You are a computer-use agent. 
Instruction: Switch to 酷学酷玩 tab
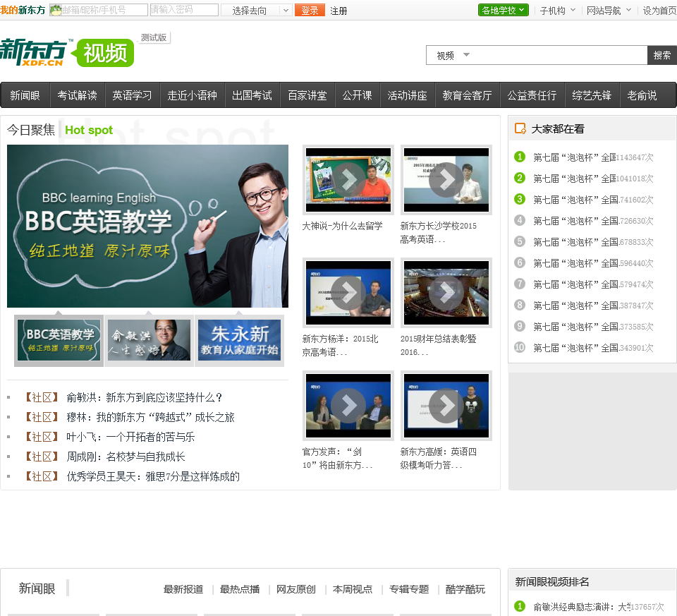click(x=465, y=589)
